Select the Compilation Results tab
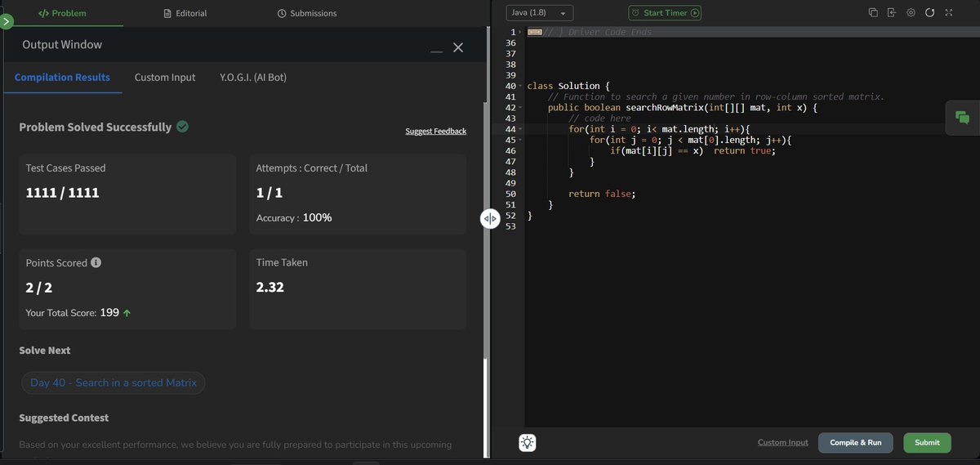 pos(62,78)
